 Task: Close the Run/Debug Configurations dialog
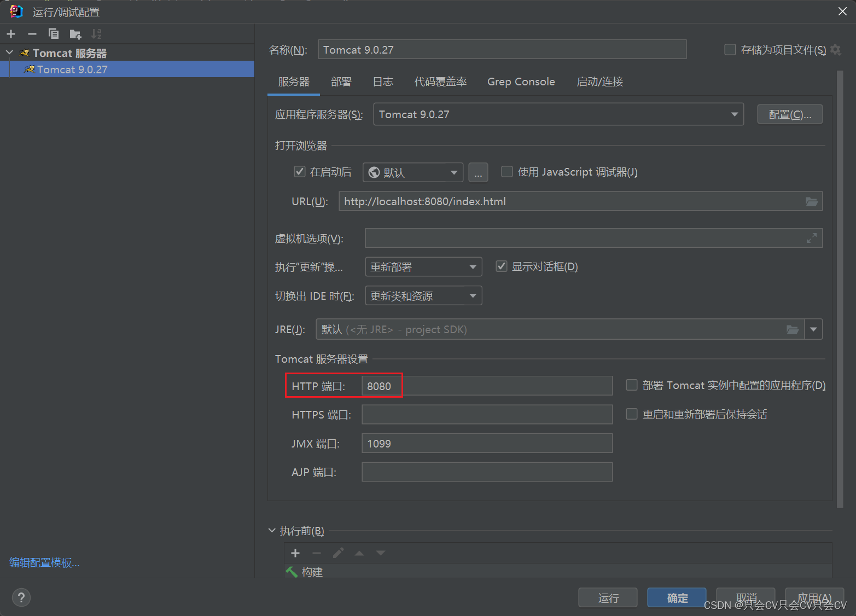842,11
